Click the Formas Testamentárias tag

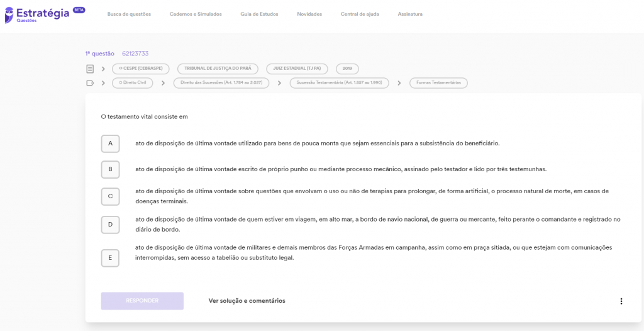coord(438,83)
